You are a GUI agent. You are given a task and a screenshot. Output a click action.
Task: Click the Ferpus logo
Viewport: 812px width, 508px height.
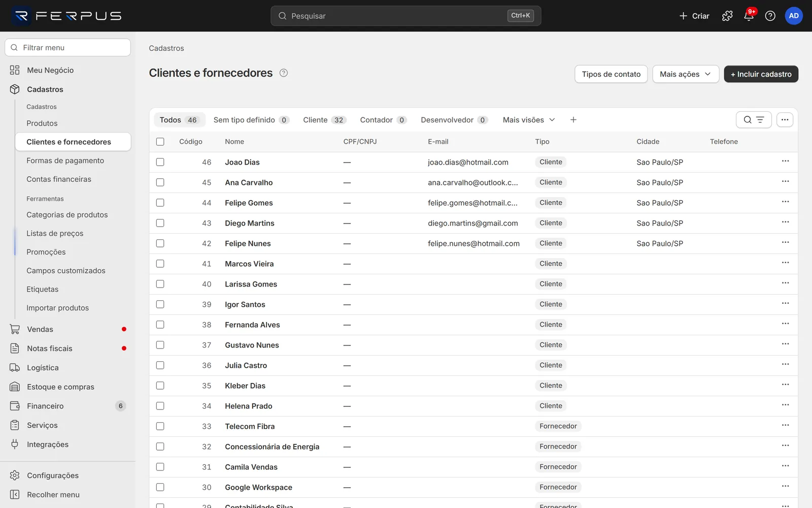point(67,16)
